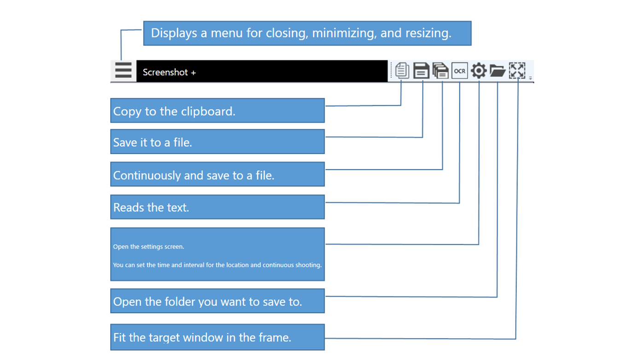Click the 'Save it to a file' callout
The width and height of the screenshot is (644, 362).
click(x=217, y=141)
